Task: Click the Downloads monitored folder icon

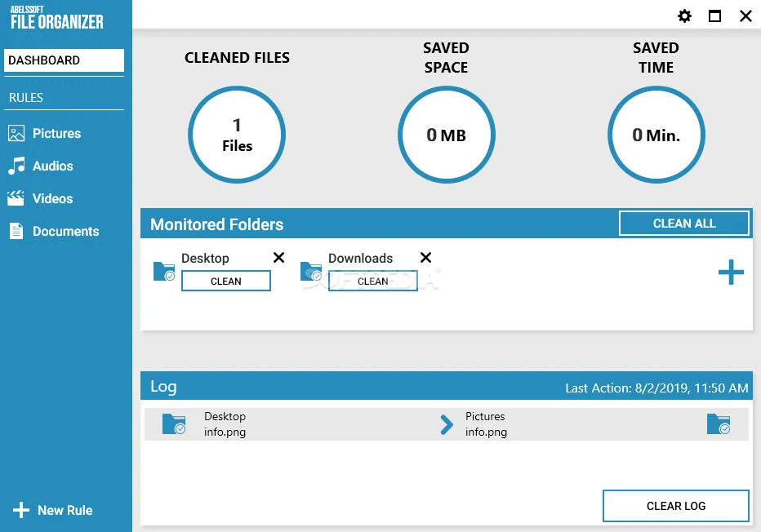Action: point(311,271)
